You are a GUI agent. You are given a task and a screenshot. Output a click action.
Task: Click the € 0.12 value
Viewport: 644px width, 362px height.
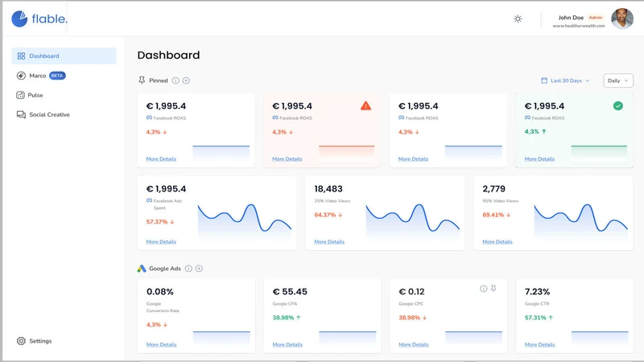[411, 292]
